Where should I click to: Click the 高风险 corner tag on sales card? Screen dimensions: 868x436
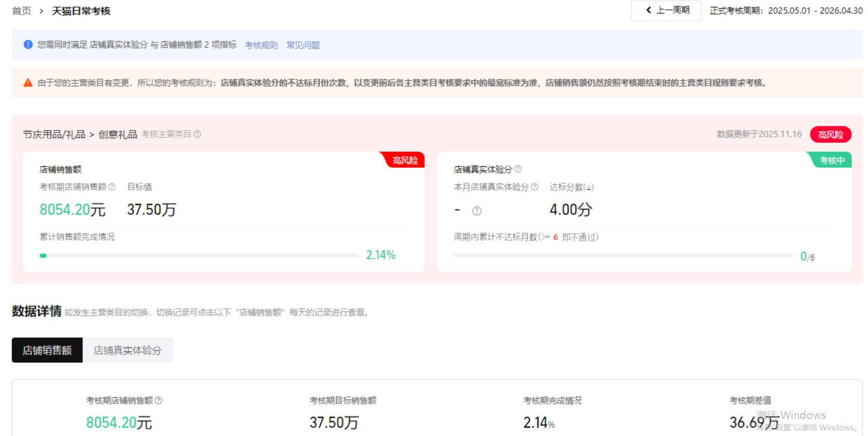click(x=405, y=161)
